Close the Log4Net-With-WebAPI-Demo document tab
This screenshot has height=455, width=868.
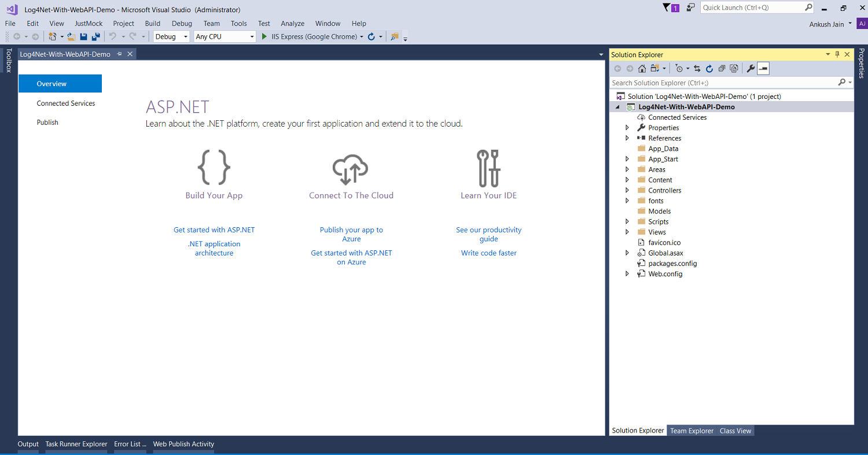[x=130, y=54]
